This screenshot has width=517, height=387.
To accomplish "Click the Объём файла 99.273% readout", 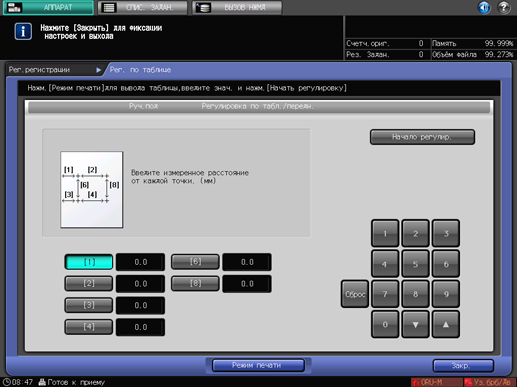I will pyautogui.click(x=473, y=54).
